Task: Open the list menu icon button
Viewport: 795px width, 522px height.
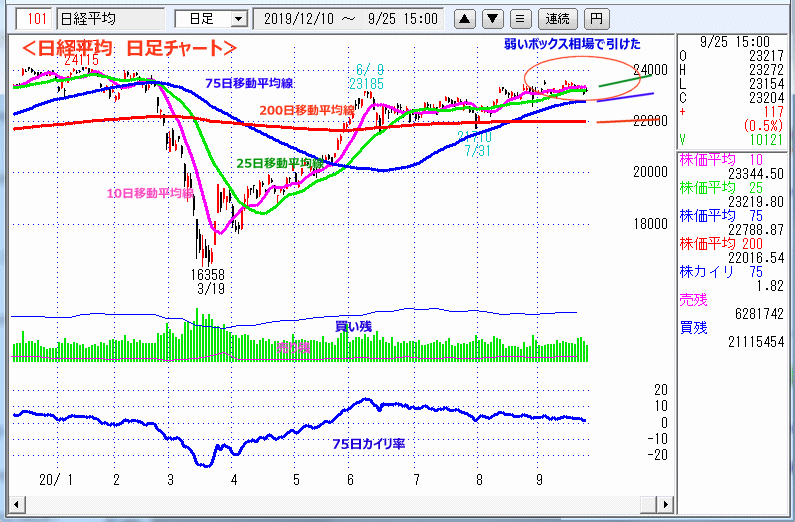Action: coord(520,19)
